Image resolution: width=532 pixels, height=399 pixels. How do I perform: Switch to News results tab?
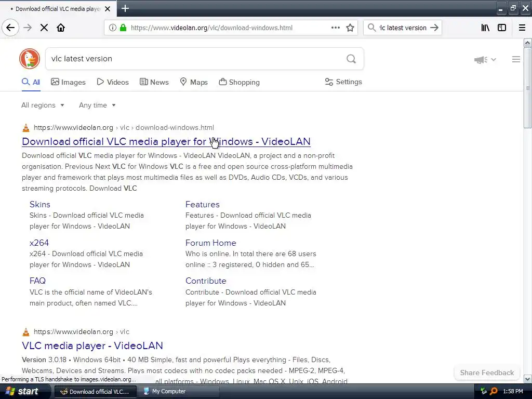point(154,82)
